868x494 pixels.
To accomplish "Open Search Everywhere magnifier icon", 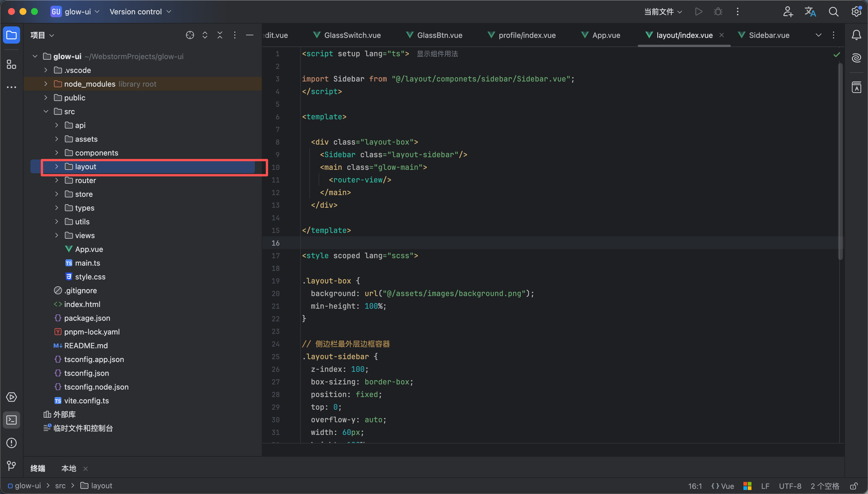I will coord(833,12).
